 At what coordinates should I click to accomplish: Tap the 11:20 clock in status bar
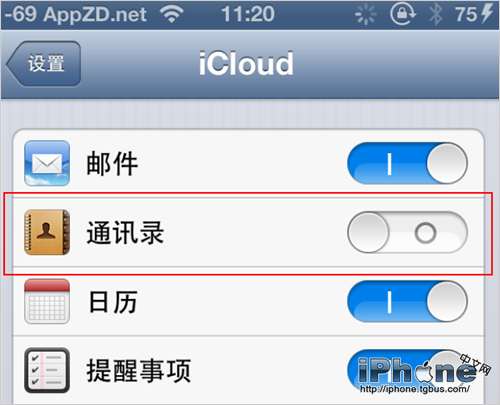248,14
